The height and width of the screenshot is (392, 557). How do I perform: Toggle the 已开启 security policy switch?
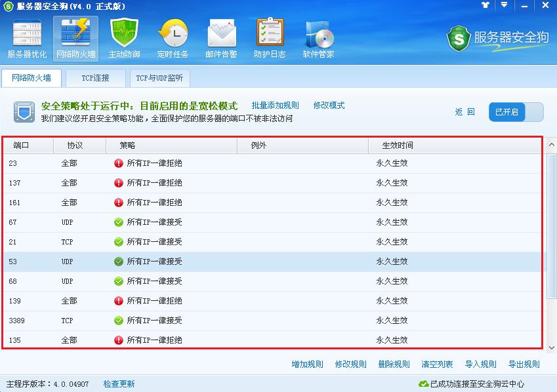(516, 112)
